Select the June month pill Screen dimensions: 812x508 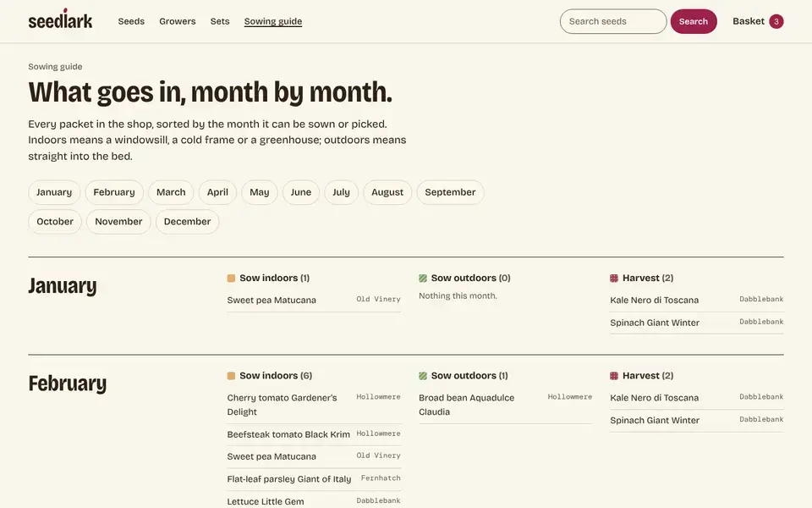pyautogui.click(x=301, y=192)
